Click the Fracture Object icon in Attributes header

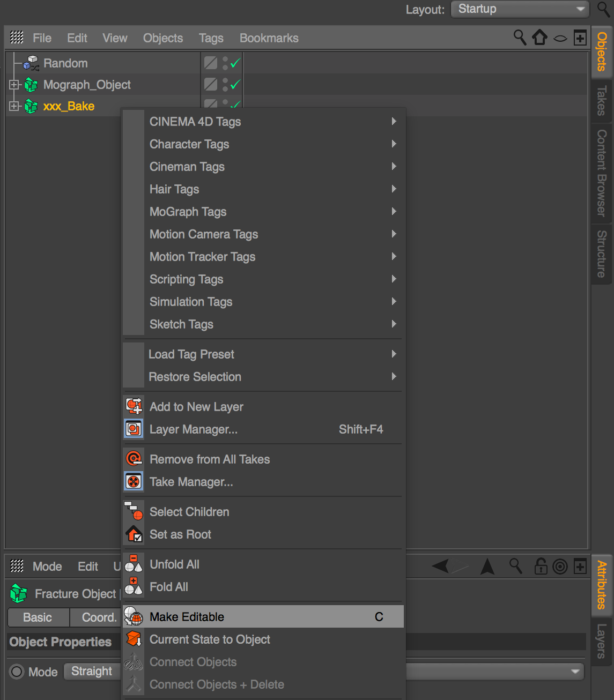19,593
